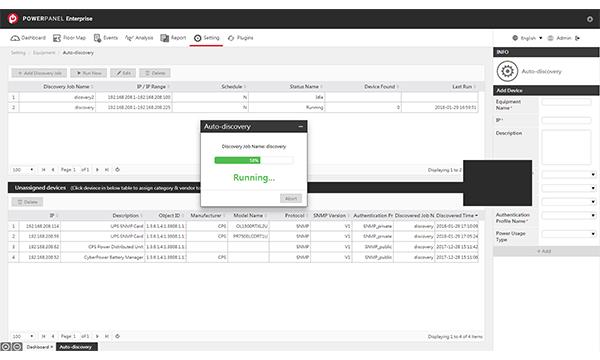Click the Floor Map navigation icon
The width and height of the screenshot is (600, 360).
(x=57, y=38)
